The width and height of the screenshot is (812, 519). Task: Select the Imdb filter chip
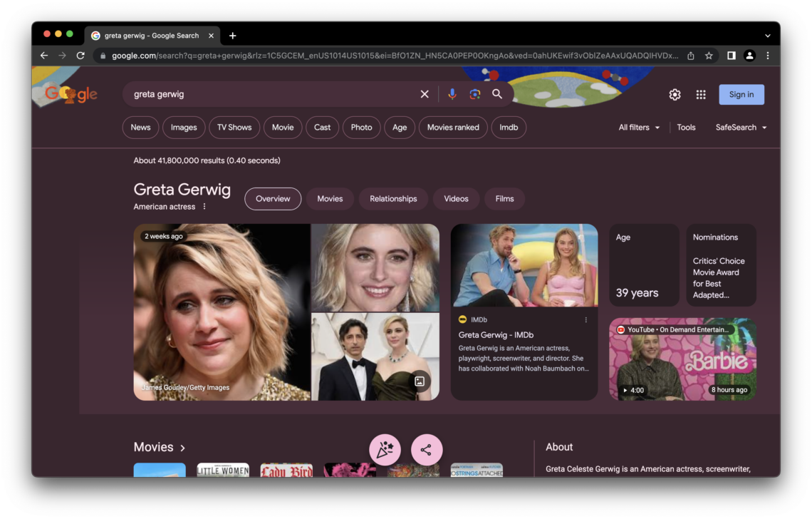pyautogui.click(x=509, y=128)
